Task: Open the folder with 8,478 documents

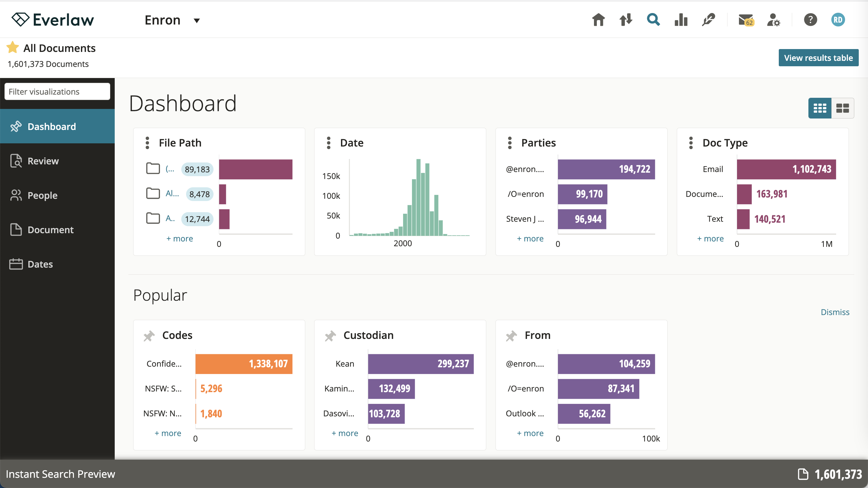Action: (153, 193)
